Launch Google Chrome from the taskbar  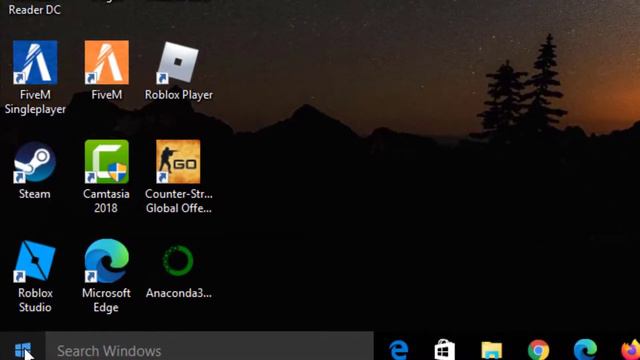538,350
